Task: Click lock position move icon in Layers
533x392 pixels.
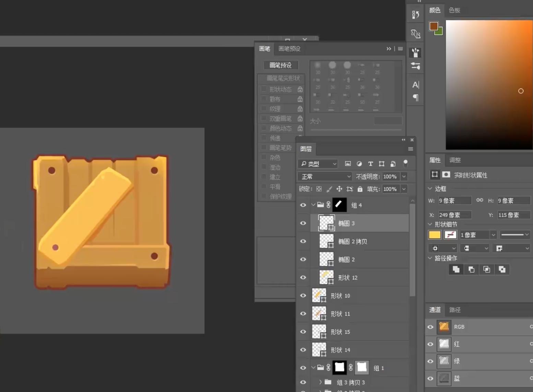Action: pos(339,189)
